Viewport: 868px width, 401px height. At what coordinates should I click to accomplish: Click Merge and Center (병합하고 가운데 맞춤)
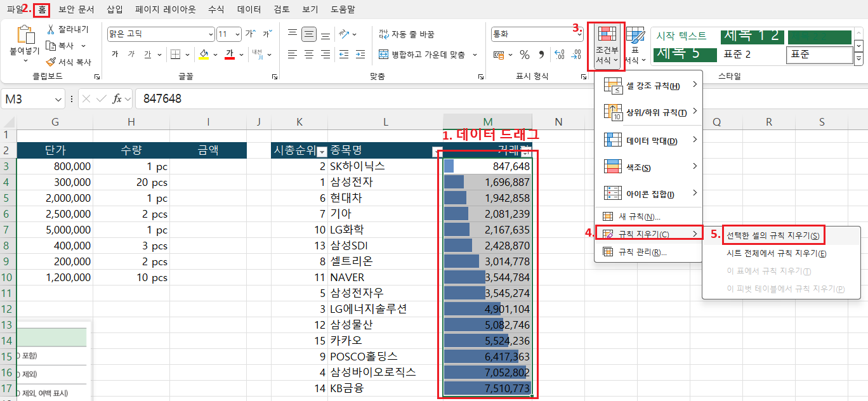pyautogui.click(x=421, y=55)
